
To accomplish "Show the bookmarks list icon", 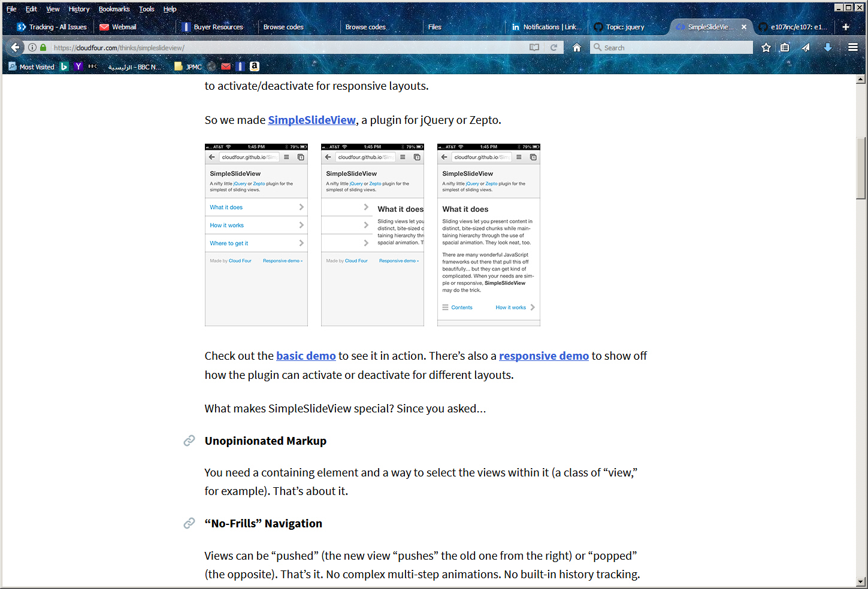I will [x=785, y=47].
